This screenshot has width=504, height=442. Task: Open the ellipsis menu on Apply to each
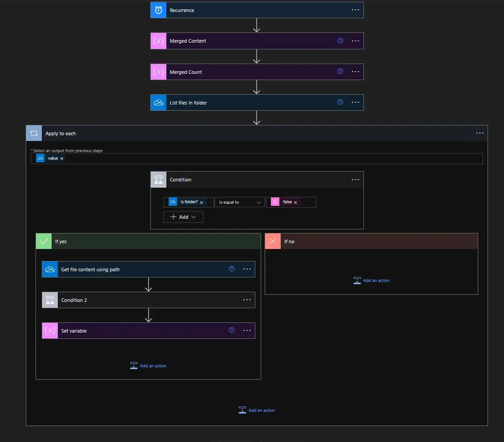tap(480, 133)
